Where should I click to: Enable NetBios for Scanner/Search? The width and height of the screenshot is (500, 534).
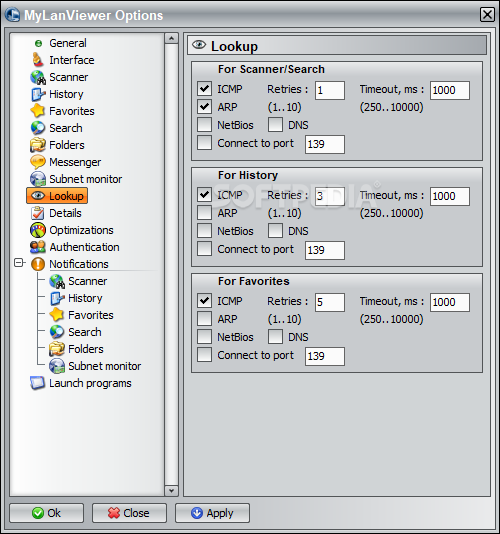[x=204, y=125]
